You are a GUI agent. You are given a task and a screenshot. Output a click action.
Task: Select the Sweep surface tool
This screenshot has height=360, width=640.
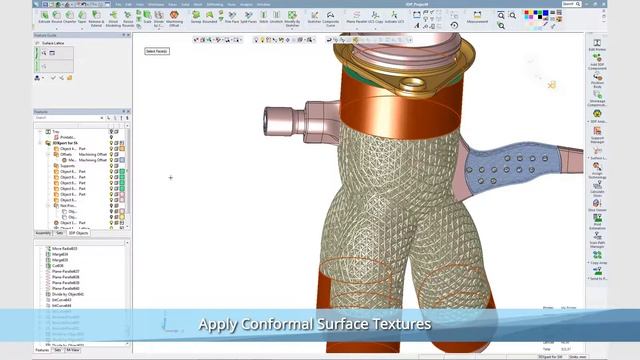tap(196, 17)
